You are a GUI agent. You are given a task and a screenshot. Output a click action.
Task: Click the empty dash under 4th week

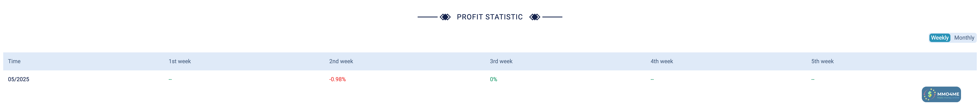652,79
